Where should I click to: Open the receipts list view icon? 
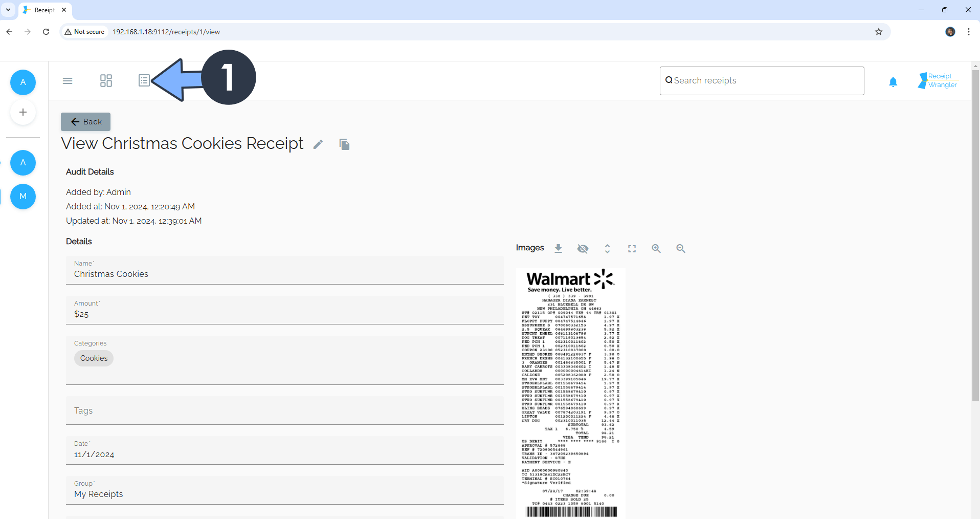click(x=144, y=80)
